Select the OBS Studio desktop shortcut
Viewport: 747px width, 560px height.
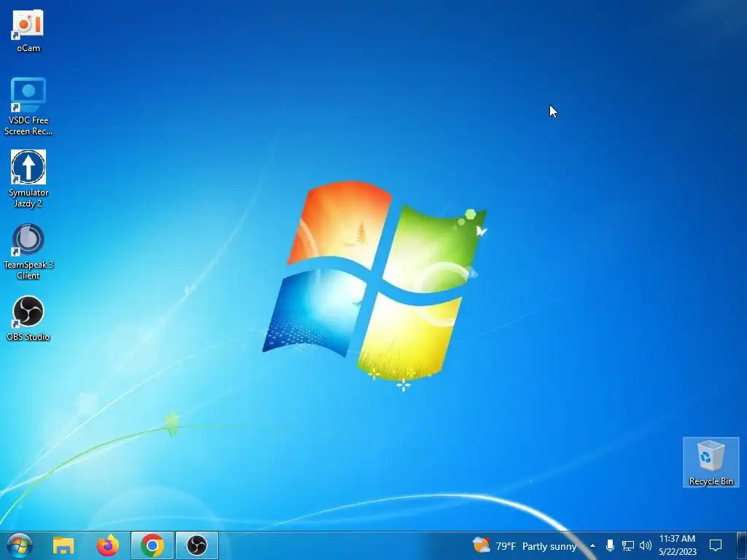(x=28, y=318)
